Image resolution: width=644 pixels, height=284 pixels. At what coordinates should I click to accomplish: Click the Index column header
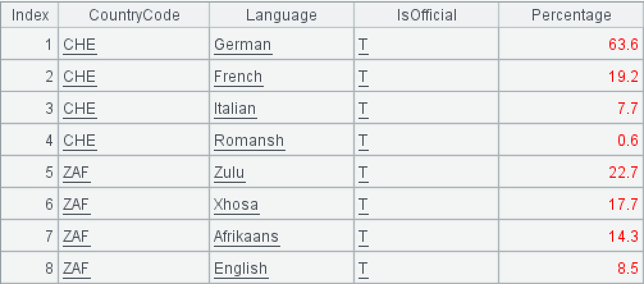point(30,15)
